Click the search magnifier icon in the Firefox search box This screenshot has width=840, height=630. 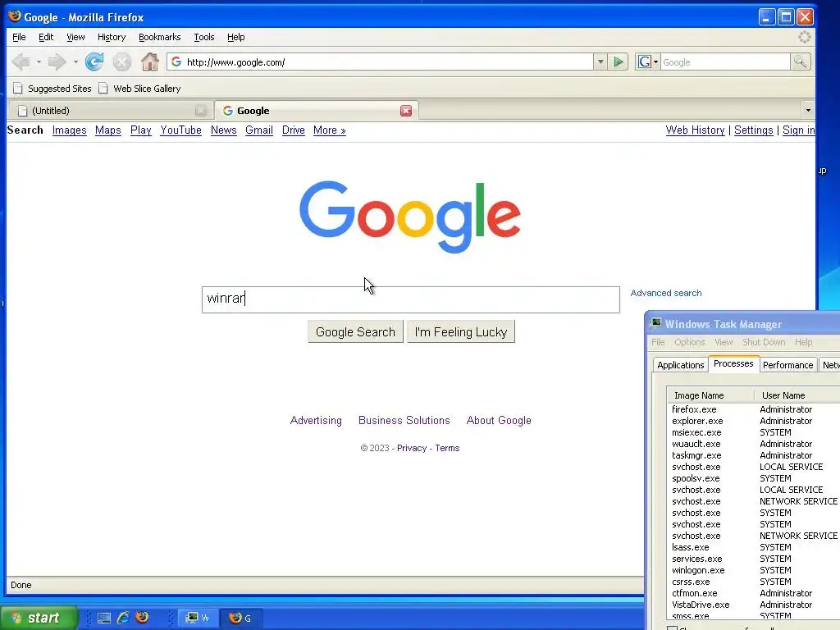(800, 62)
